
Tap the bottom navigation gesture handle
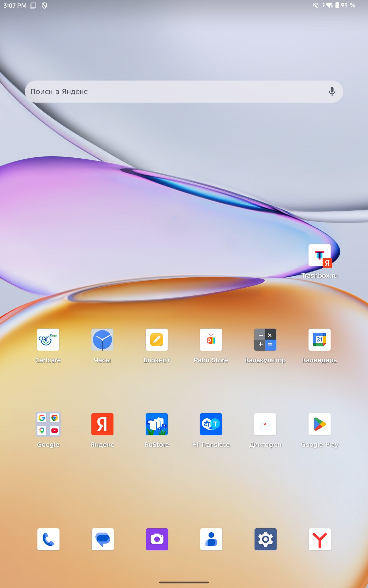click(x=184, y=582)
